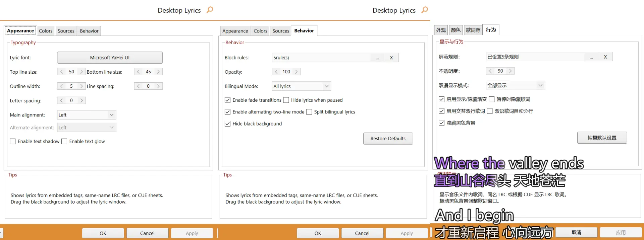Switch to Appearance tab in middle window

pyautogui.click(x=235, y=31)
